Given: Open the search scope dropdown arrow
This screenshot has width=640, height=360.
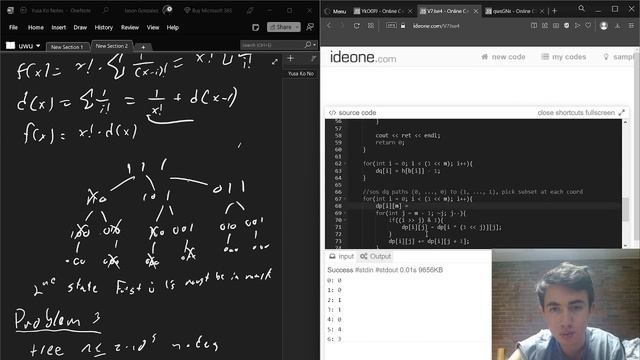Looking at the screenshot, I should point(314,45).
